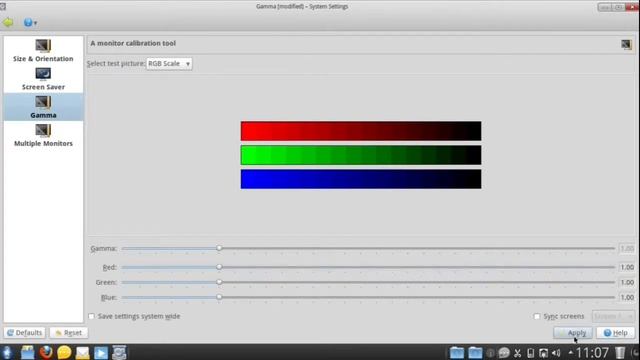Click the 11:07 clock
This screenshot has width=640, height=360.
(x=592, y=353)
